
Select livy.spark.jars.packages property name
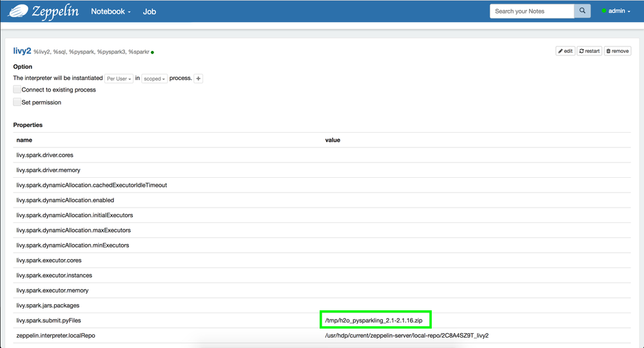[x=48, y=305]
